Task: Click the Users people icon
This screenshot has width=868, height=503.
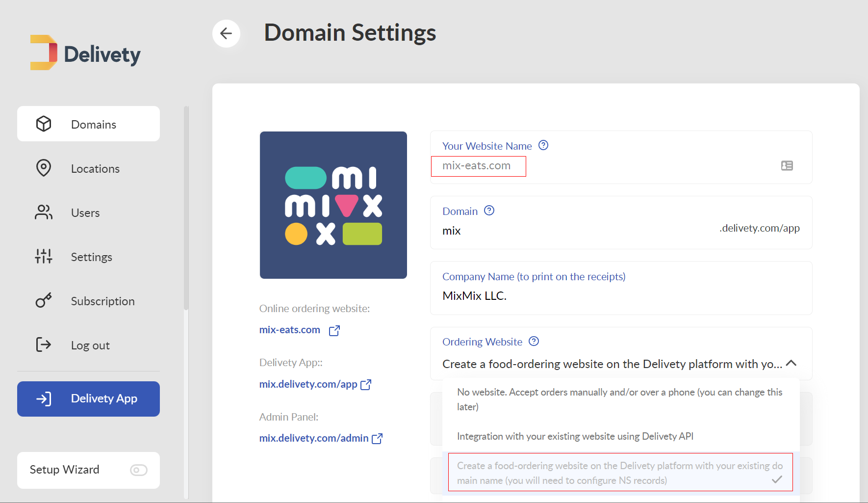Action: click(x=44, y=212)
